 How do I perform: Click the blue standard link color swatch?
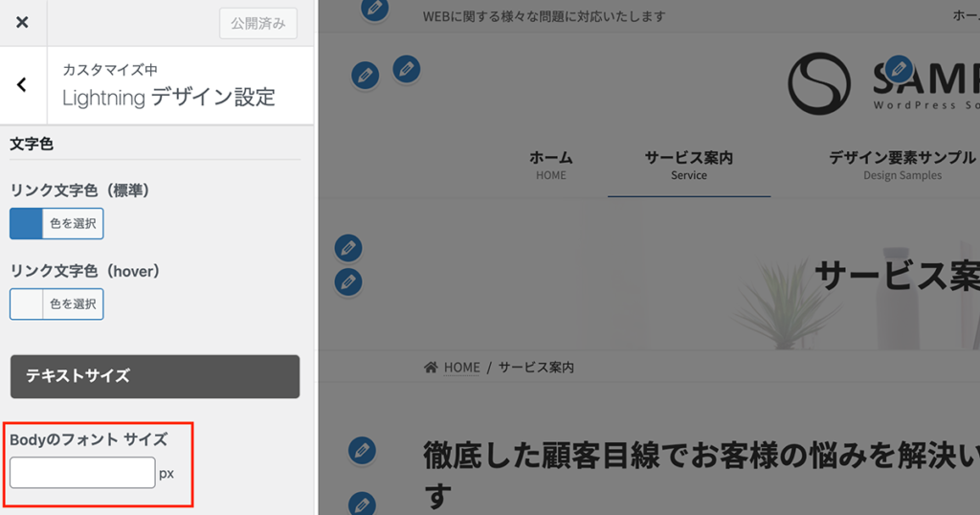click(26, 223)
